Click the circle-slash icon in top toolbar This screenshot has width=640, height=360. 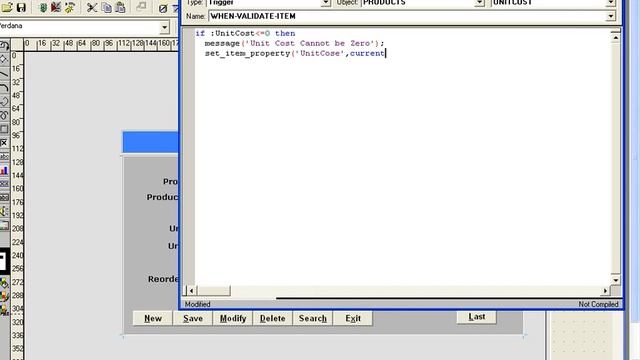pyautogui.click(x=163, y=8)
